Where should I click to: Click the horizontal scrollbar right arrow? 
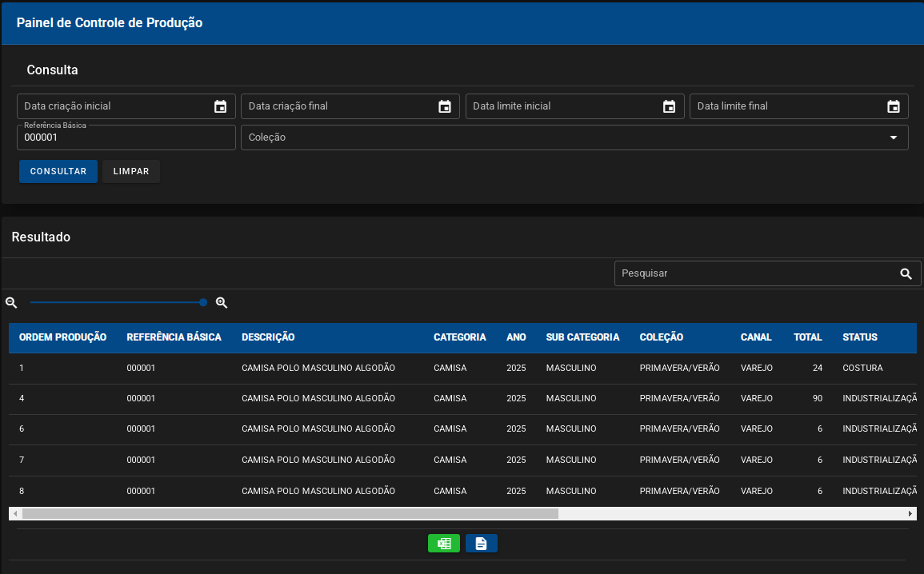point(910,514)
